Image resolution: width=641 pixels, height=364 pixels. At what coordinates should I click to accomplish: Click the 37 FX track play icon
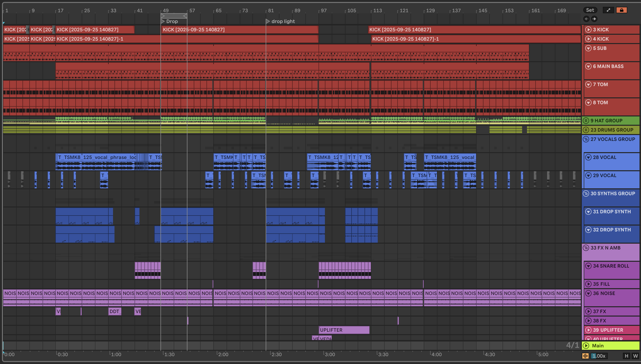tap(588, 311)
